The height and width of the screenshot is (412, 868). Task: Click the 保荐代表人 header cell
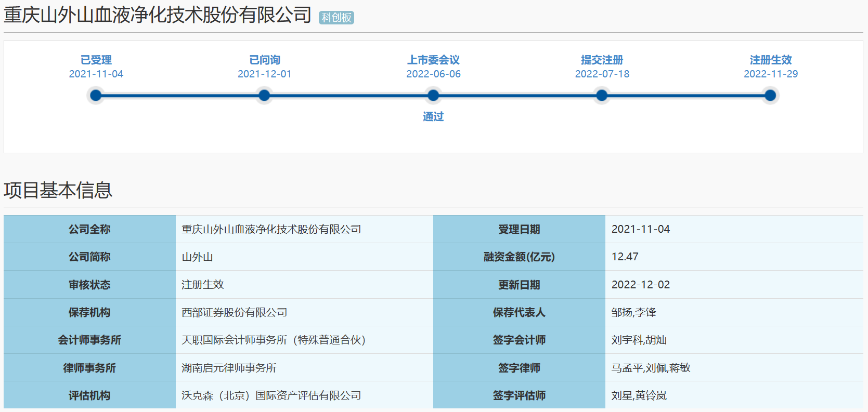point(519,312)
